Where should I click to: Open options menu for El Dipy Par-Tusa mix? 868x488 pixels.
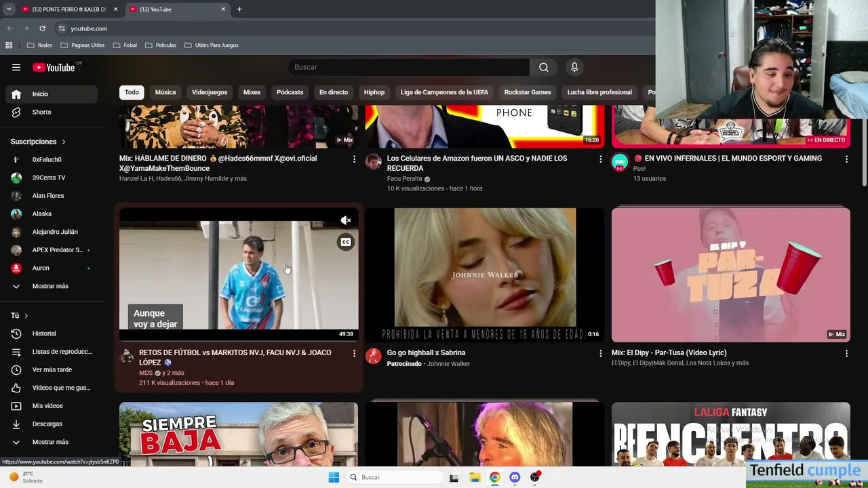pyautogui.click(x=846, y=353)
